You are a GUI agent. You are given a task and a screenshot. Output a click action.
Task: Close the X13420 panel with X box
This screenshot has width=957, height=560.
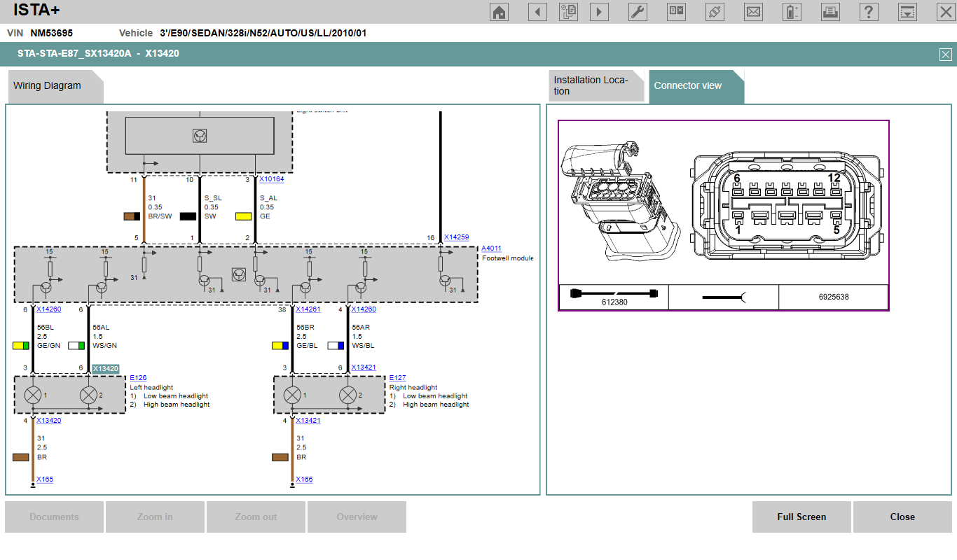coord(945,55)
